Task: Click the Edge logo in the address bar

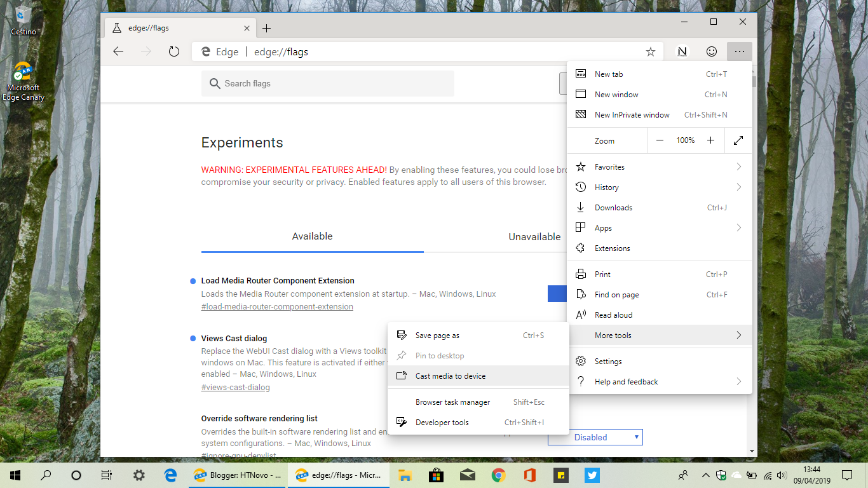Action: [205, 51]
